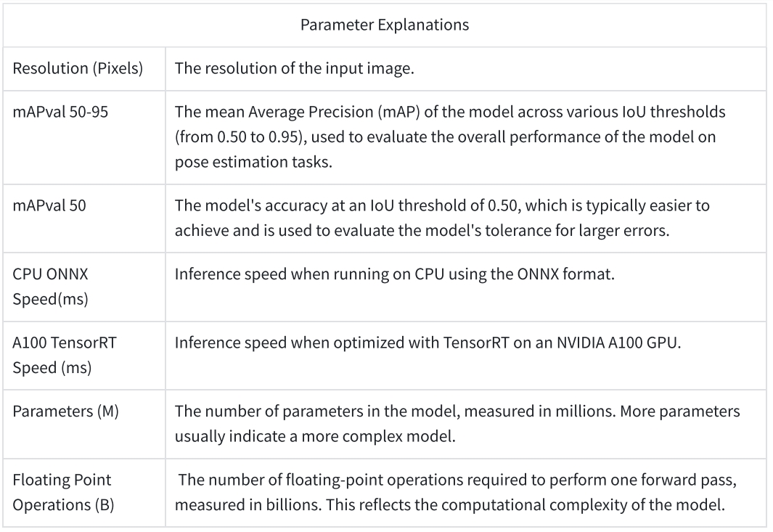The height and width of the screenshot is (532, 773).
Task: Click the text '(from 0.50 to 0.95)'
Action: coord(239,137)
